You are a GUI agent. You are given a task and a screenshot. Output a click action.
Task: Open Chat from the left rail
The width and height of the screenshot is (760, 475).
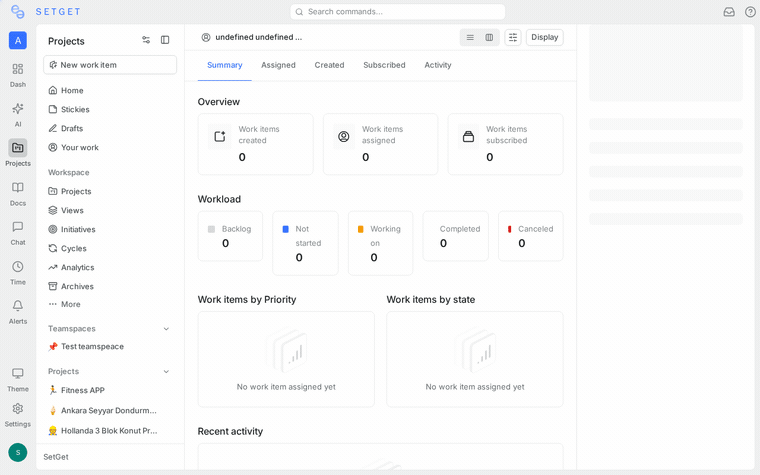tap(17, 233)
